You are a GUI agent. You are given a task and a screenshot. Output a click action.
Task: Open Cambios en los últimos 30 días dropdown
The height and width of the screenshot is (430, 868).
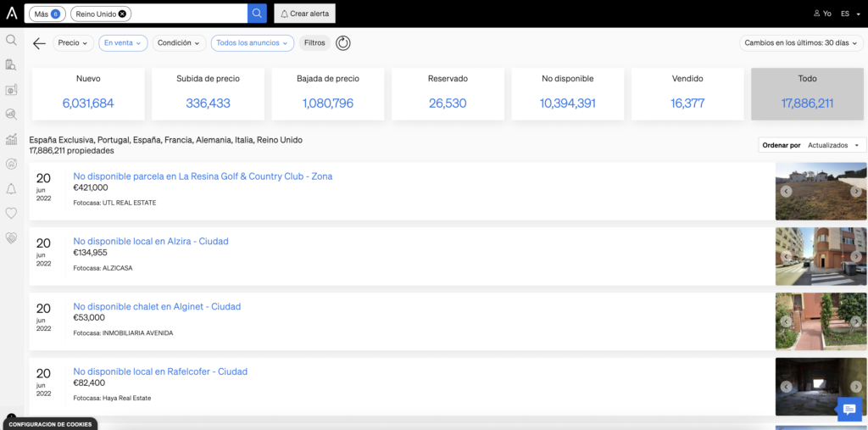[x=802, y=43]
